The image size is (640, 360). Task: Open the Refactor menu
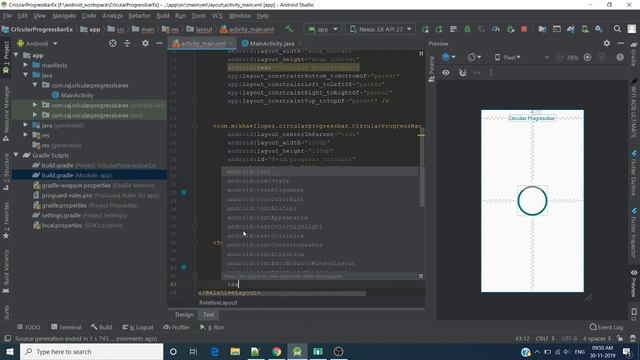click(139, 16)
